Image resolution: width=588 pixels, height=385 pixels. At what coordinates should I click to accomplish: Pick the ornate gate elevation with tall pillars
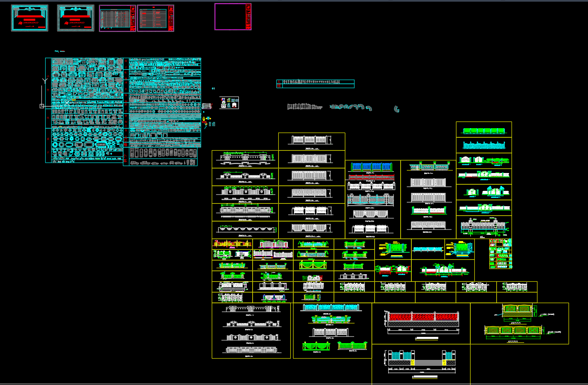(484, 227)
